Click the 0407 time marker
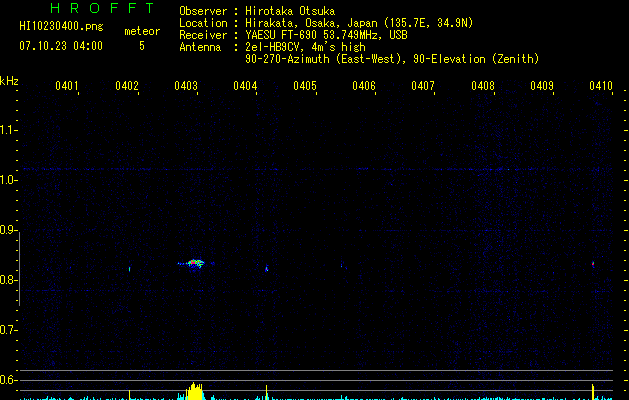Screen dimensions: 629x400 pyautogui.click(x=423, y=86)
